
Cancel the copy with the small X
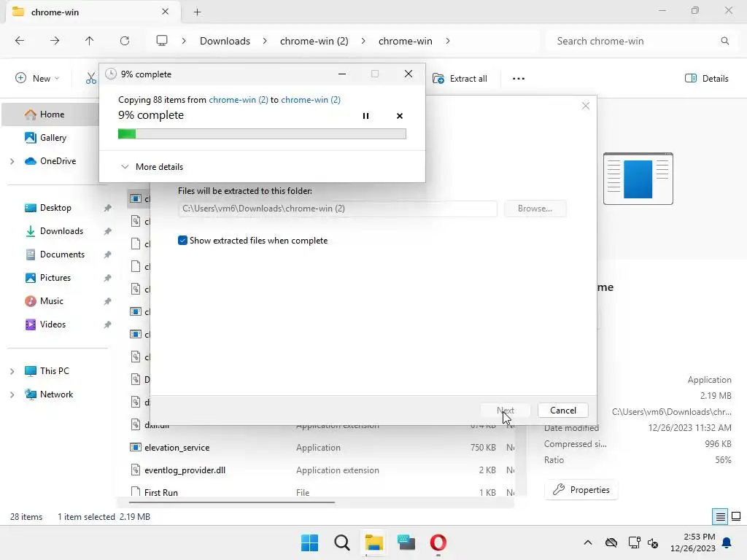400,116
